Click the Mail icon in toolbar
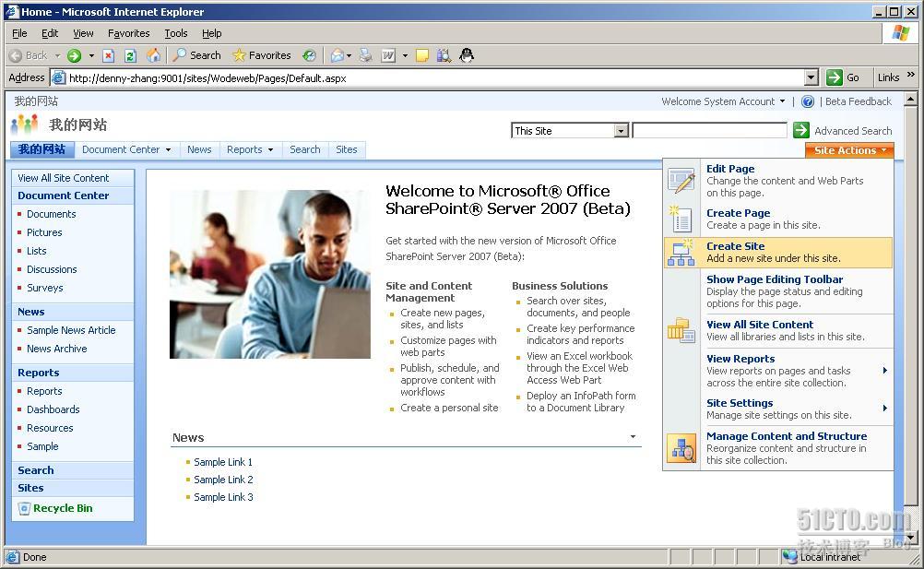This screenshot has height=569, width=924. pos(338,55)
